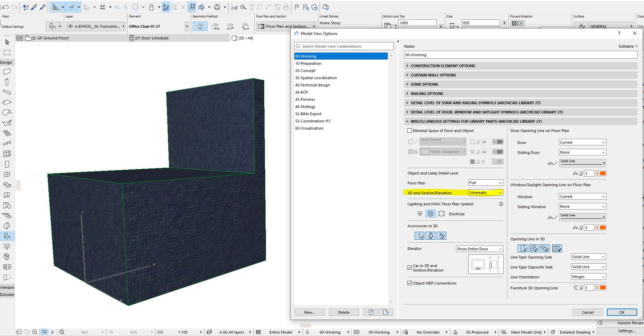Open 3D and Section/Elevation Schematic dropdown
This screenshot has width=644, height=336.
(486, 193)
